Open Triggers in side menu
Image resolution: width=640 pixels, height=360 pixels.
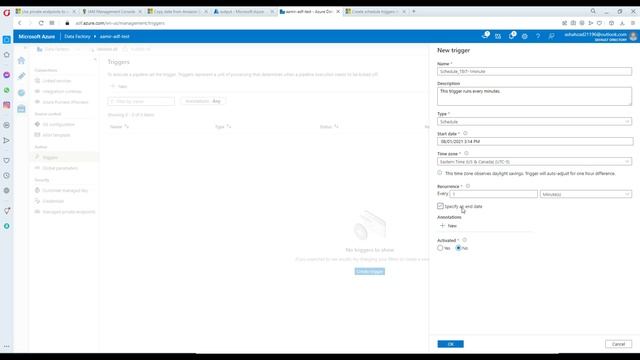(x=64, y=157)
